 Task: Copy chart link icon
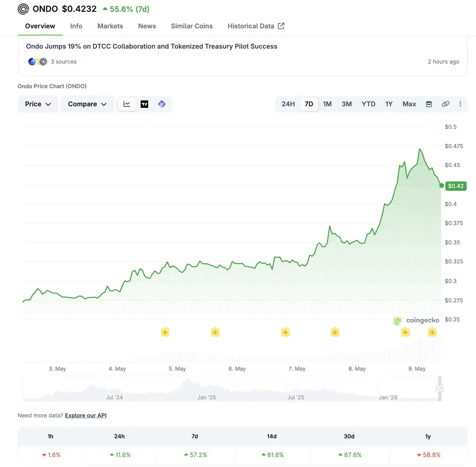click(445, 104)
